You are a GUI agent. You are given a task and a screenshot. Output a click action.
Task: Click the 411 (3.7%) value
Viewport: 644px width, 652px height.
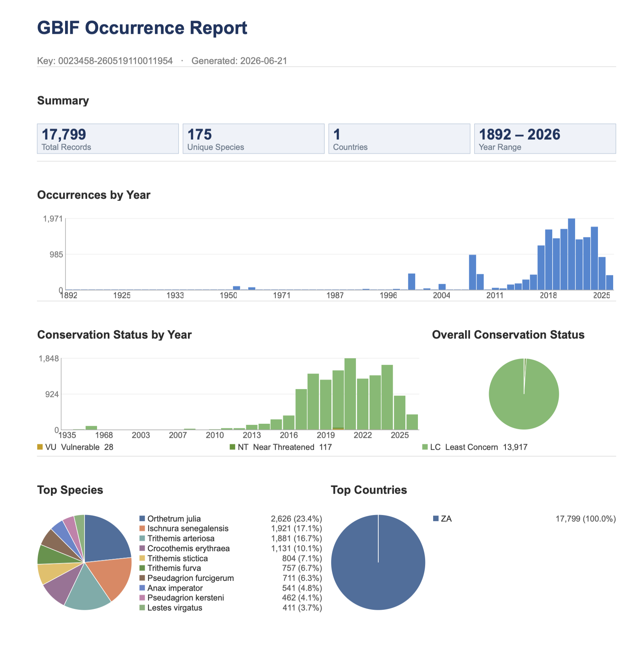point(302,608)
